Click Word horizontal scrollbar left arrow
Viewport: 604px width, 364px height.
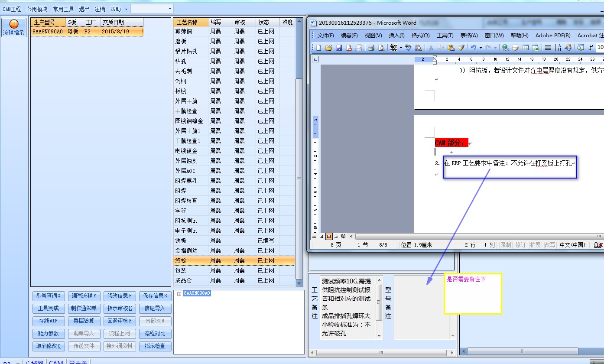pos(352,237)
